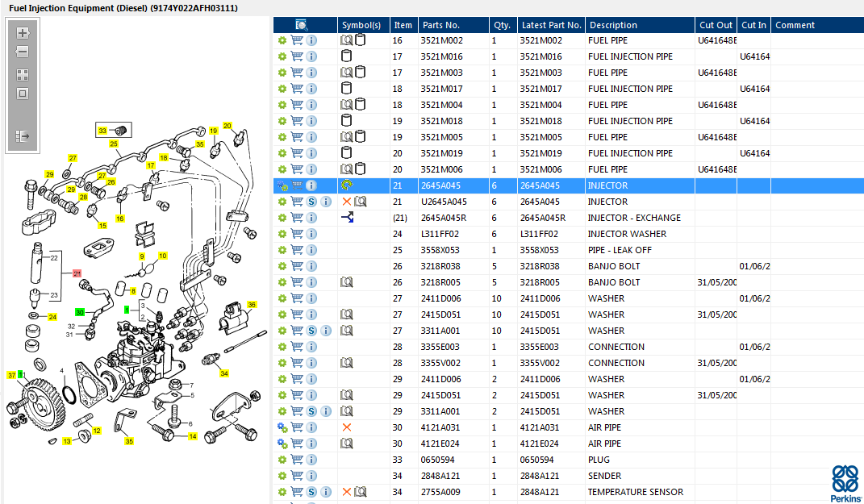Open supersession S icon for U2645A045
864x504 pixels.
pyautogui.click(x=311, y=202)
